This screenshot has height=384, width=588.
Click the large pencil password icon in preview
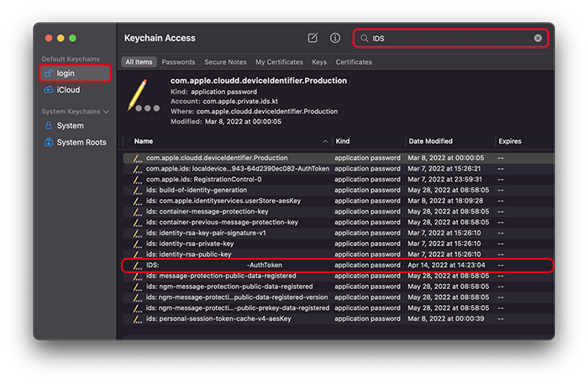143,96
